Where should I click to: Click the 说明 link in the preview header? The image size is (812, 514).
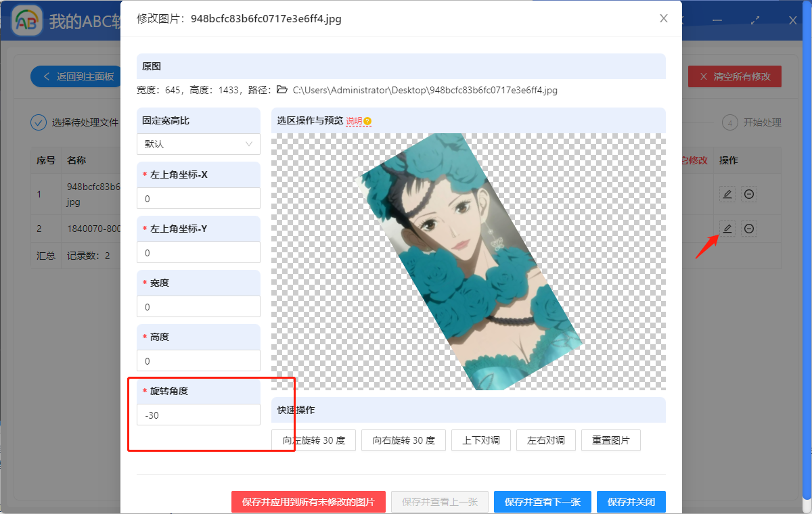[x=355, y=122]
